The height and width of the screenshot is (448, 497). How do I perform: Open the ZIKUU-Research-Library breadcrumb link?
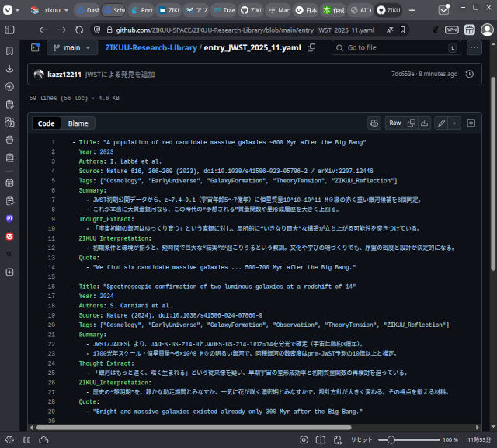[x=150, y=47]
